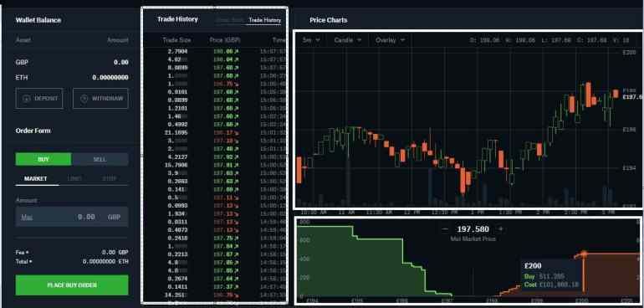Image resolution: width=644 pixels, height=308 pixels.
Task: Click the Place Buy Order button
Action: point(72,285)
